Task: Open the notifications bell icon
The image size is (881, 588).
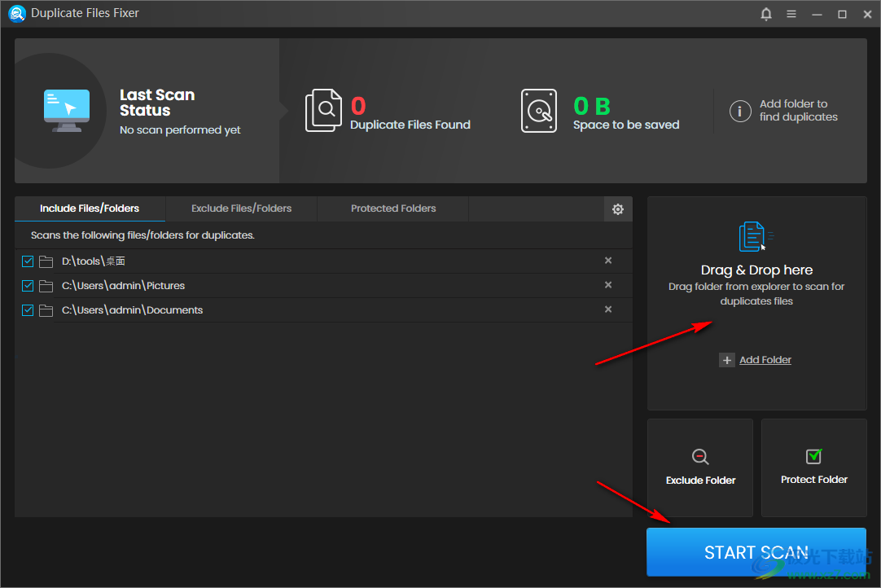Action: click(766, 14)
